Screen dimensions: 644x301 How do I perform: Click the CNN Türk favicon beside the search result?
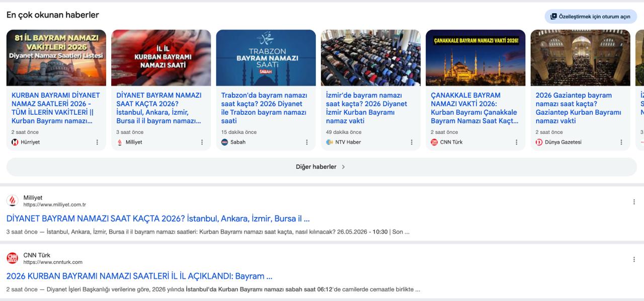(x=13, y=258)
